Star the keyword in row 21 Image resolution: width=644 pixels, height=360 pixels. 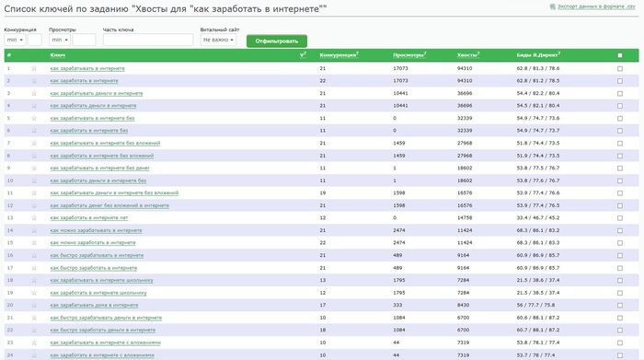coord(34,318)
